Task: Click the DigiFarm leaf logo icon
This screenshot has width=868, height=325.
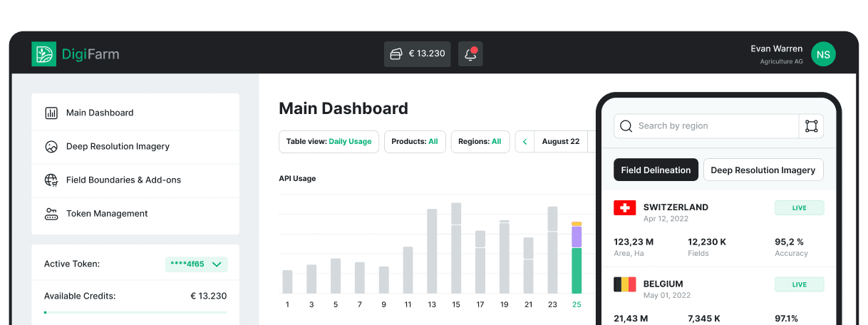Action: (x=44, y=54)
